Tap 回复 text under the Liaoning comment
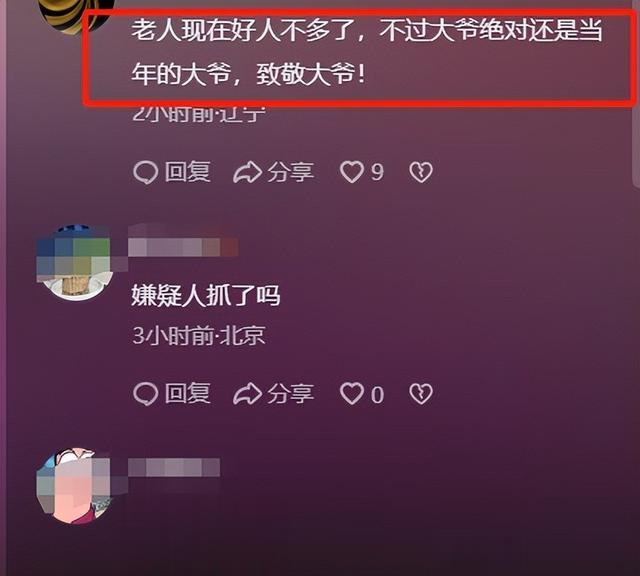Screen dimensions: 640x576 pyautogui.click(x=188, y=172)
